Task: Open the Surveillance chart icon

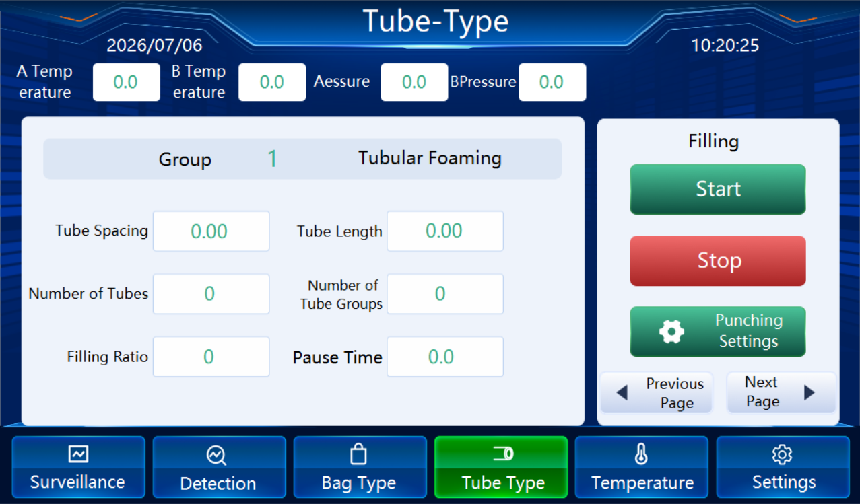Action: pyautogui.click(x=78, y=455)
